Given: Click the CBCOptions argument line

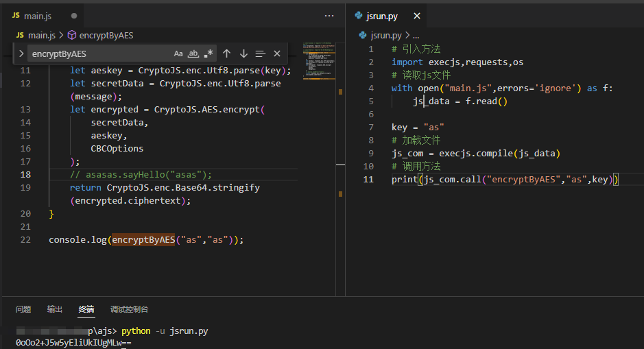Looking at the screenshot, I should (x=117, y=149).
